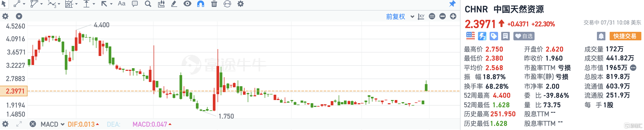The height and width of the screenshot is (130, 644).
Task: Click the 1.750 low label on chart
Action: tap(226, 116)
